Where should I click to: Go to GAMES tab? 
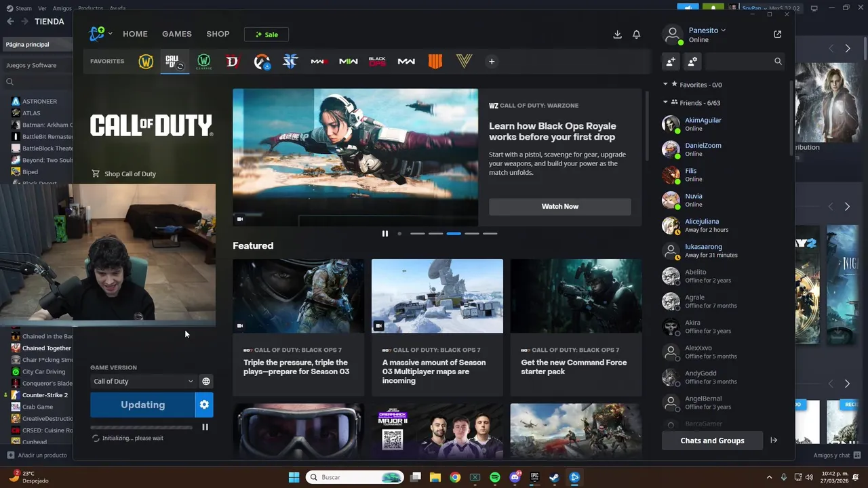pyautogui.click(x=177, y=34)
